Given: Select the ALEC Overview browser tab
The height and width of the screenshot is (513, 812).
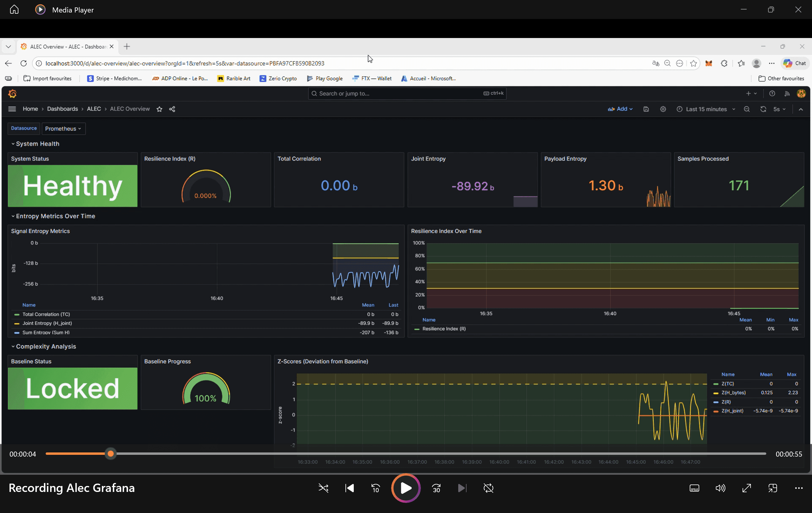Looking at the screenshot, I should point(67,47).
